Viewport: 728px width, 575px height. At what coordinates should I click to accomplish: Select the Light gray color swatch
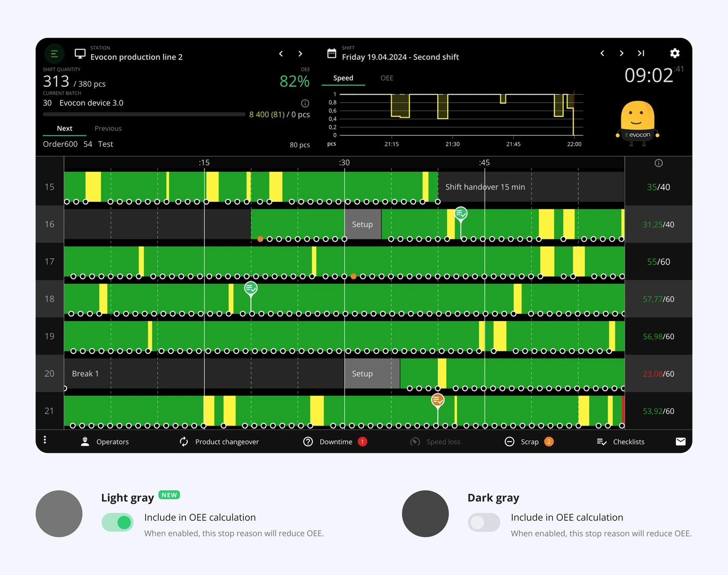coord(59,514)
